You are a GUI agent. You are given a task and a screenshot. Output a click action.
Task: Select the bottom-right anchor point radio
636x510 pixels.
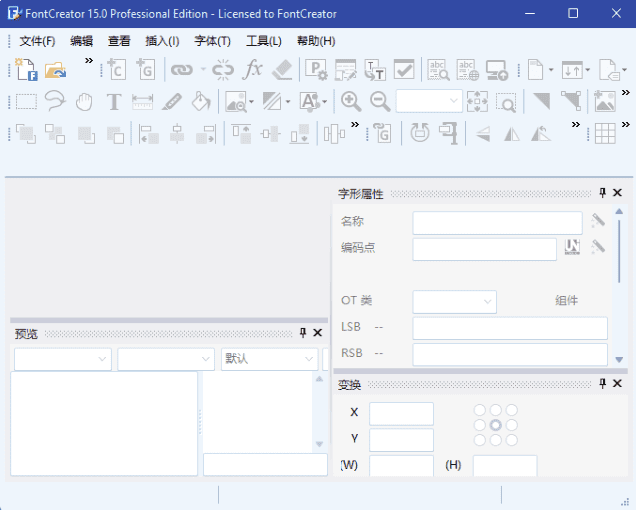click(512, 440)
